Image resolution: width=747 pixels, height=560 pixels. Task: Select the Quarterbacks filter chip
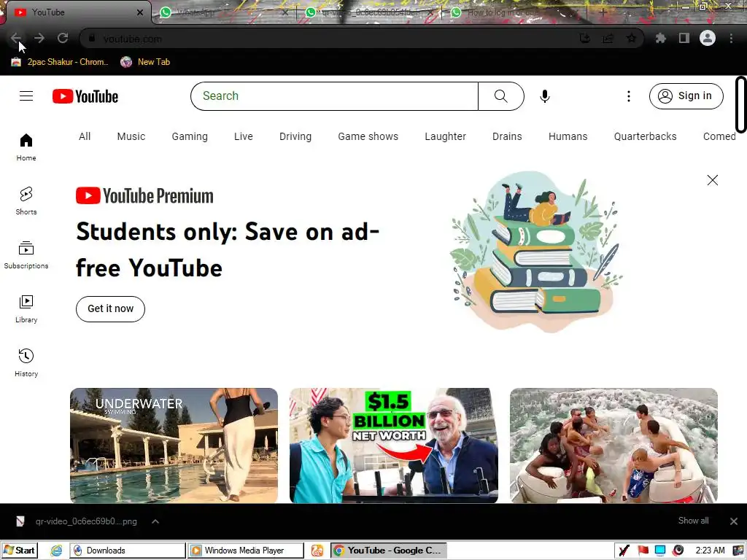coord(645,136)
